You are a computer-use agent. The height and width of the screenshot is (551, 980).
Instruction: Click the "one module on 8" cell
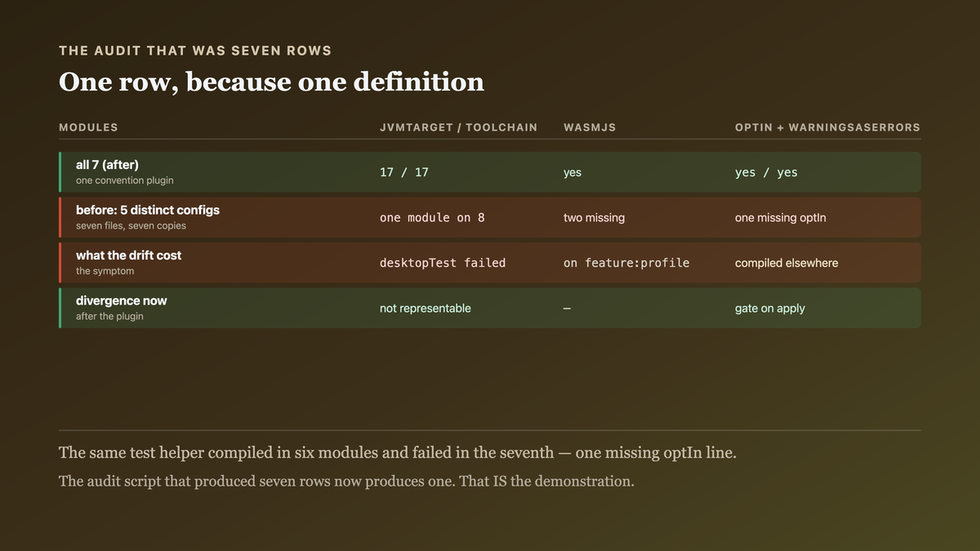(x=432, y=218)
